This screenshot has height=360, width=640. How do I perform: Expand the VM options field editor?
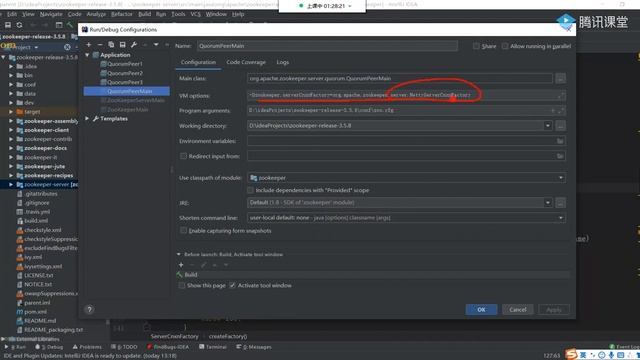tap(562, 96)
